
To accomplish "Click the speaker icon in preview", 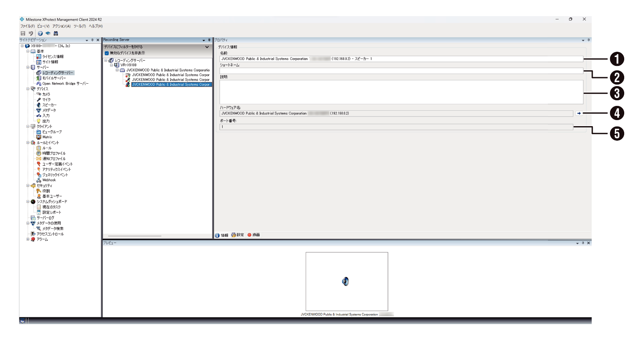I will (x=345, y=281).
